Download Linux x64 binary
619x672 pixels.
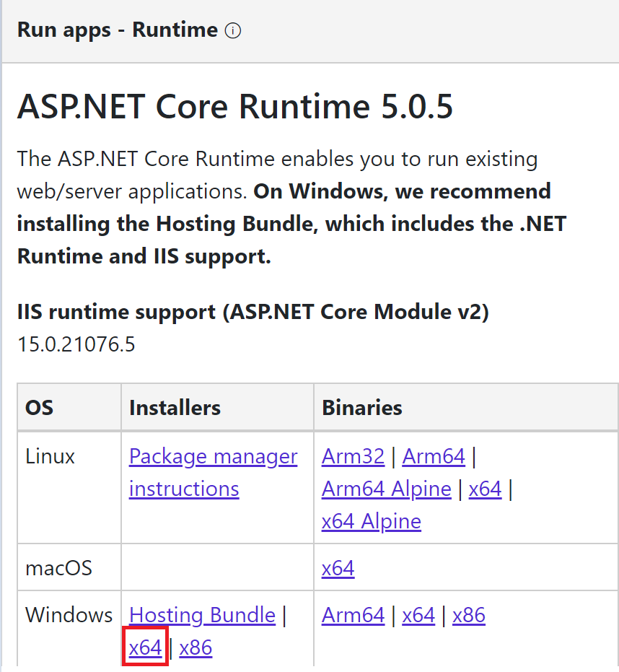[485, 489]
